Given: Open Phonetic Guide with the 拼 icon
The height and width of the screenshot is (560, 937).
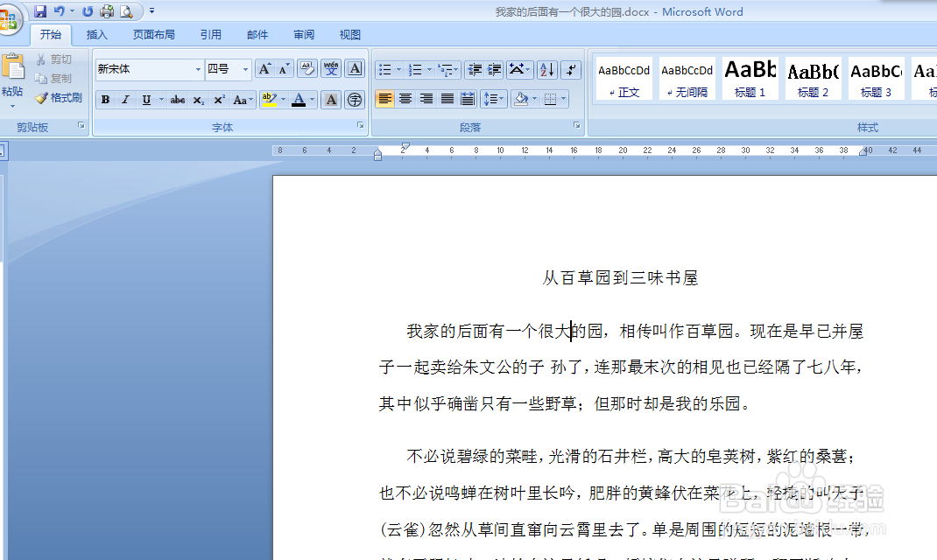Looking at the screenshot, I should (333, 66).
